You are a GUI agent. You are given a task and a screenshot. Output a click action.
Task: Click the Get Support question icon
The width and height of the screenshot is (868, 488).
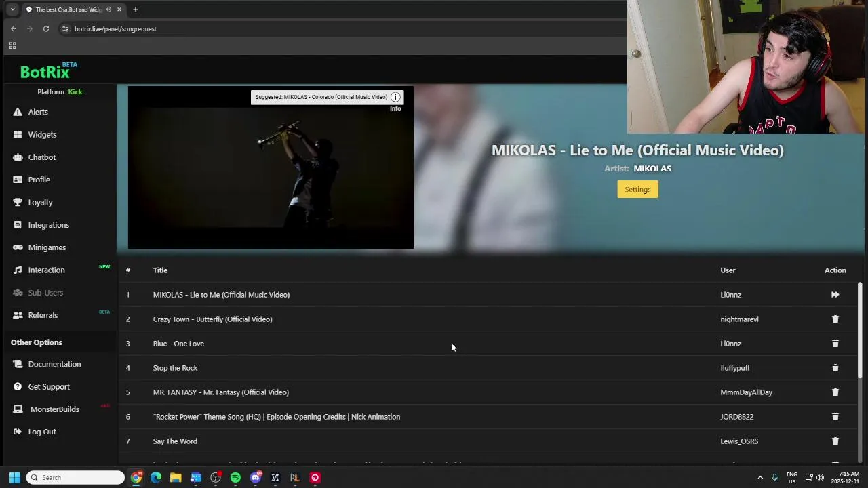[18, 386]
